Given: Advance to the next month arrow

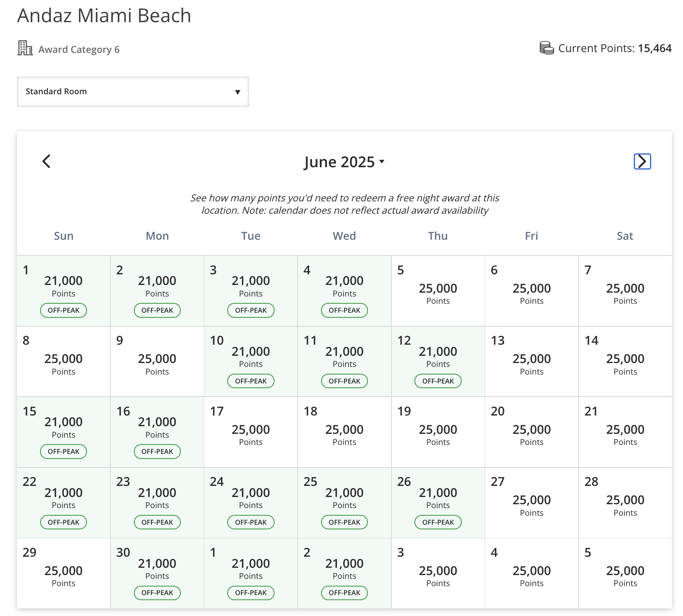Looking at the screenshot, I should (642, 161).
